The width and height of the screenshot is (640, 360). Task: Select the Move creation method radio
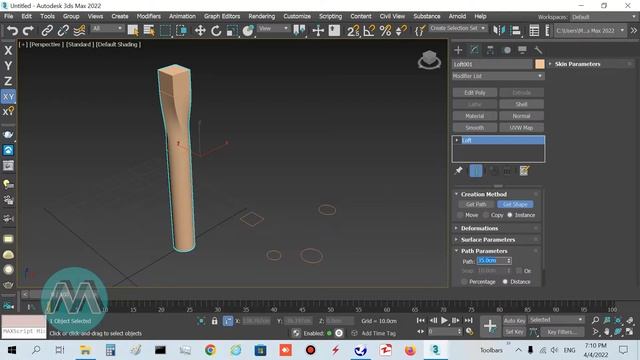pyautogui.click(x=460, y=215)
